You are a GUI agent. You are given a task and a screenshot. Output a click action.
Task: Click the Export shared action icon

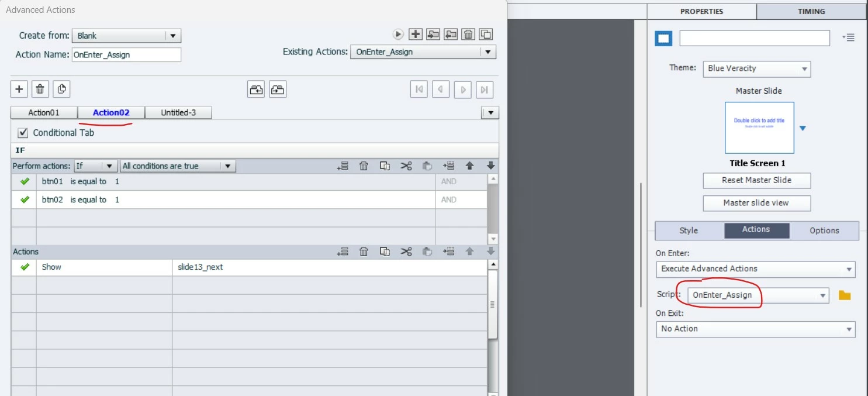[x=451, y=34]
